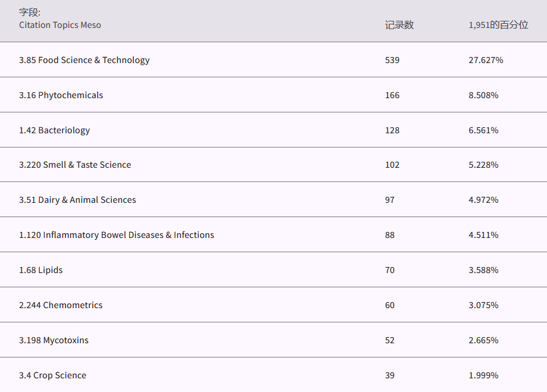The width and height of the screenshot is (547, 392).
Task: Select the 166 record count for Phytochemicals
Action: click(x=392, y=95)
